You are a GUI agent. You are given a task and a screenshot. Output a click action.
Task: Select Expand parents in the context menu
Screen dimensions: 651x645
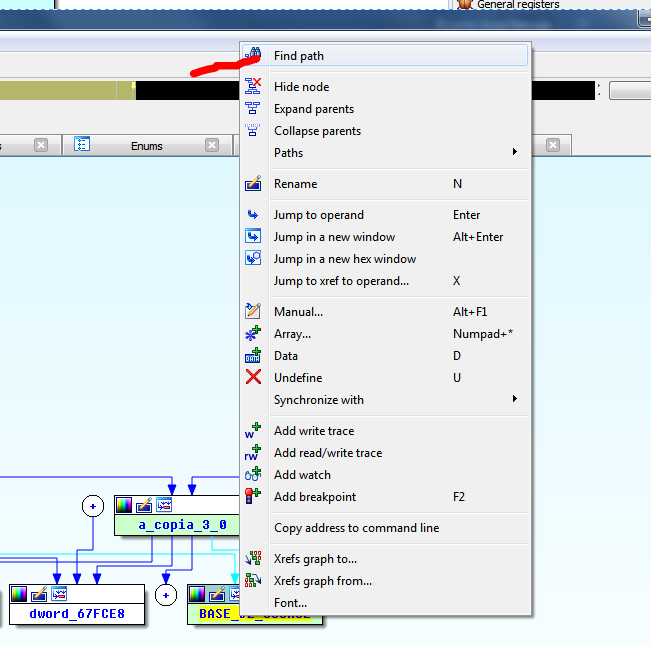(x=313, y=109)
